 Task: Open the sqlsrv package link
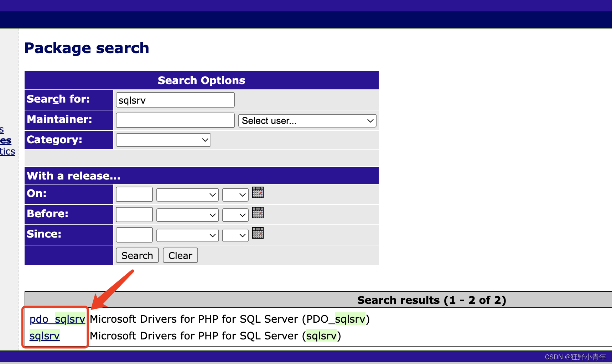coord(44,336)
